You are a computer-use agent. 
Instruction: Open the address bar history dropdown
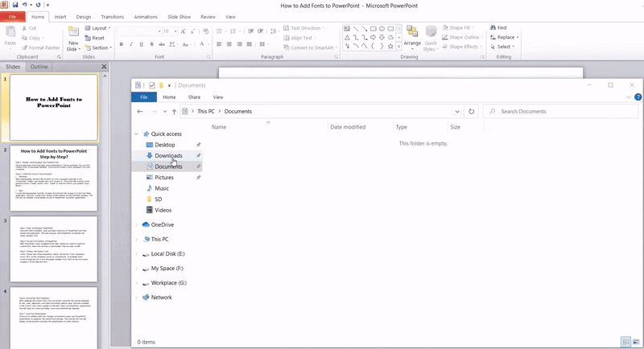(457, 111)
